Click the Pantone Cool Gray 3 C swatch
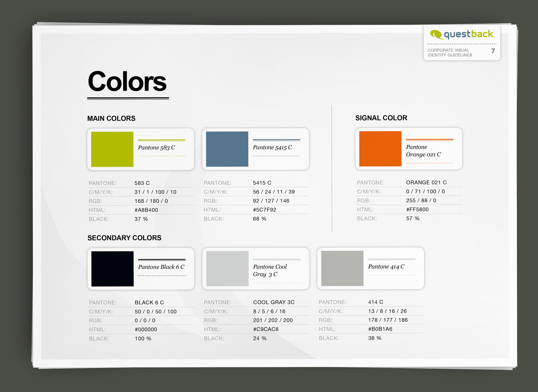This screenshot has height=392, width=538. click(x=227, y=269)
